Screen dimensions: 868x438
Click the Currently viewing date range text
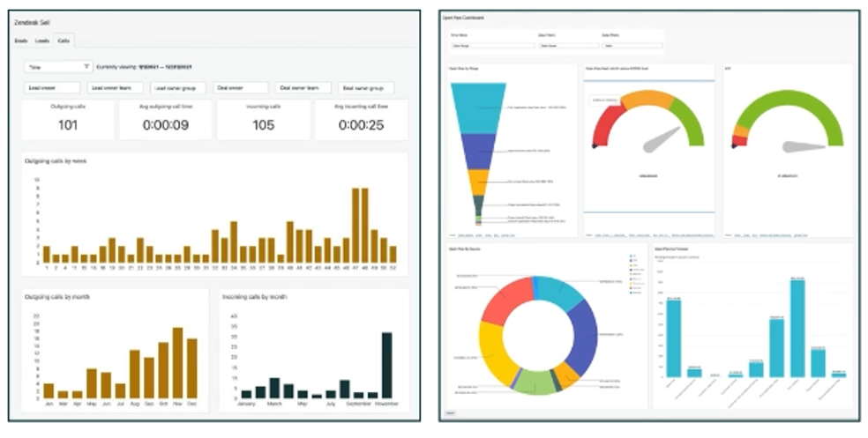(x=145, y=67)
